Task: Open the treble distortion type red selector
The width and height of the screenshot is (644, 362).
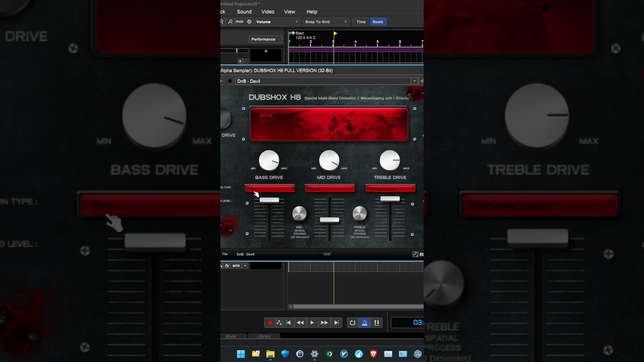Action: coord(390,189)
